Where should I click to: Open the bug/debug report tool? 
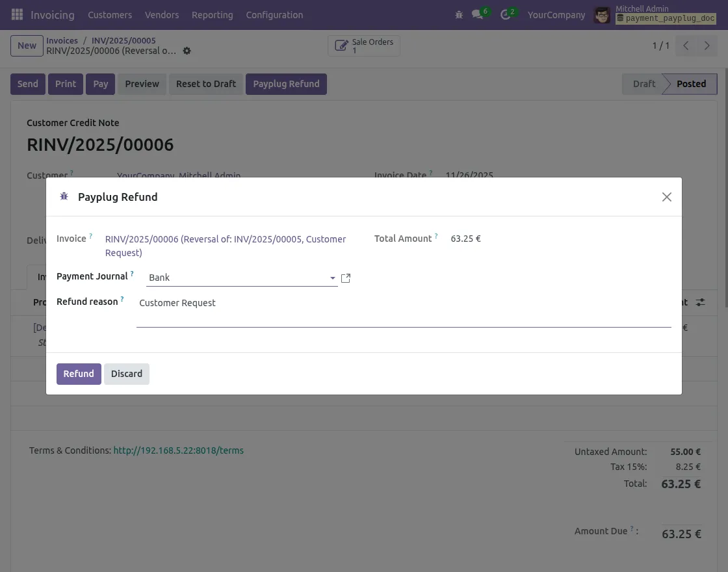[459, 14]
